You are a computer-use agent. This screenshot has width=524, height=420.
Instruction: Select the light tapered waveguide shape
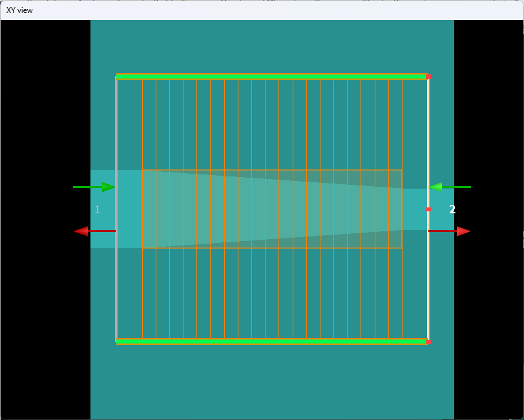point(271,209)
